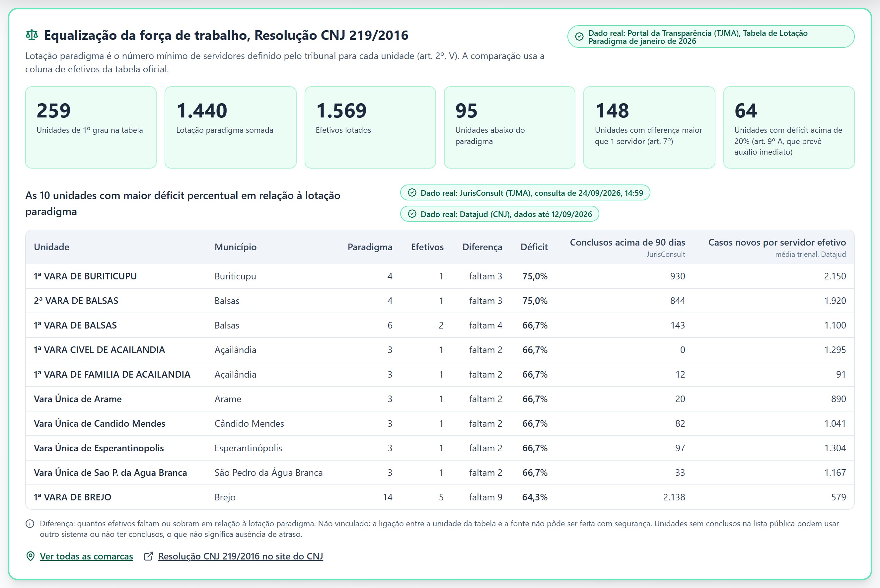
Task: Select the 95 Unidades abaixo do paradigma card
Action: click(510, 127)
